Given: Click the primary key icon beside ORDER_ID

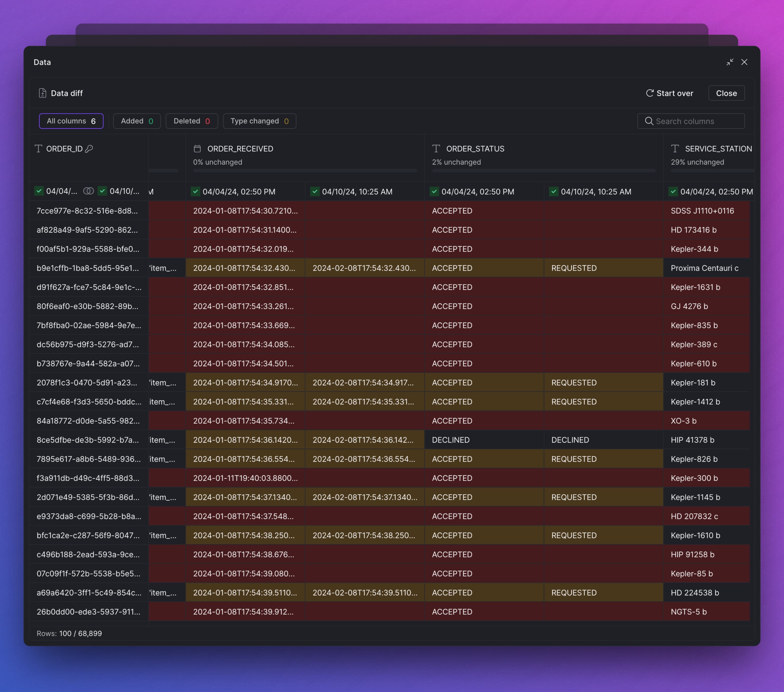Looking at the screenshot, I should 89,149.
